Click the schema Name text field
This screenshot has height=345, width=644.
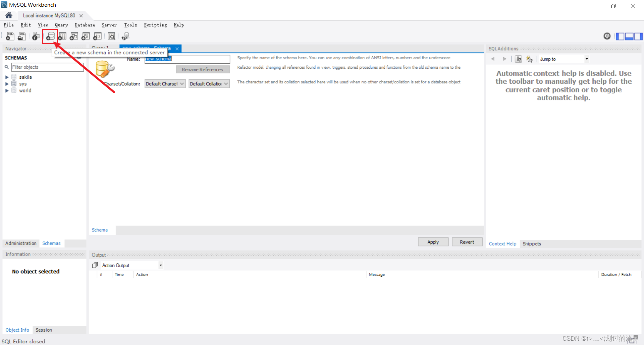point(187,59)
